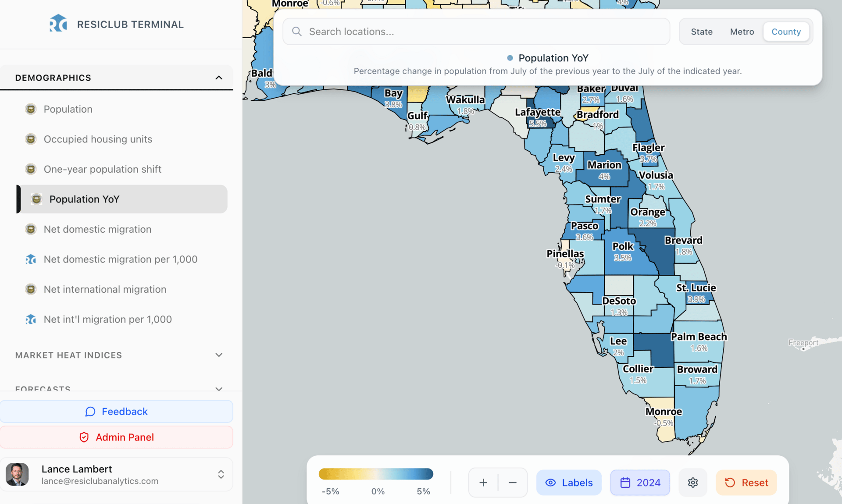This screenshot has width=842, height=504.
Task: Expand the Market Heat Indices section
Action: click(218, 355)
